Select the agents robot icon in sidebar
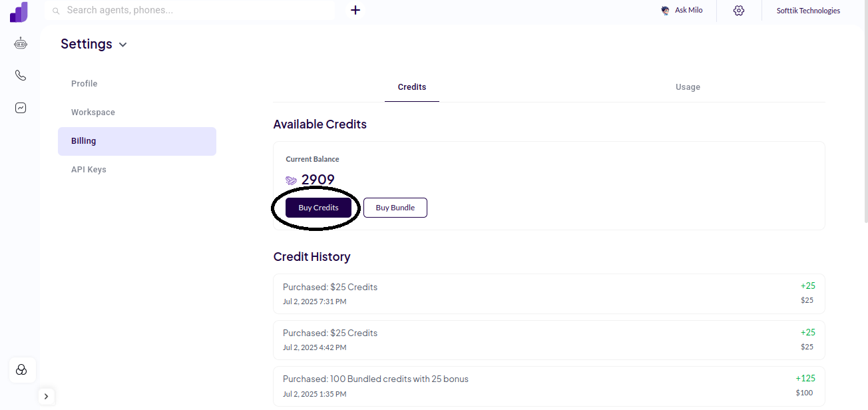 (x=20, y=43)
